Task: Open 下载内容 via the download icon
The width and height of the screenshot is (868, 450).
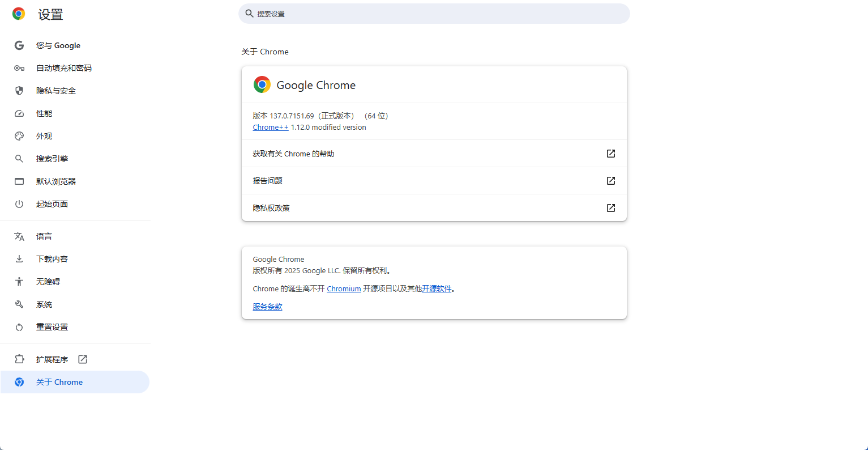Action: [x=19, y=259]
